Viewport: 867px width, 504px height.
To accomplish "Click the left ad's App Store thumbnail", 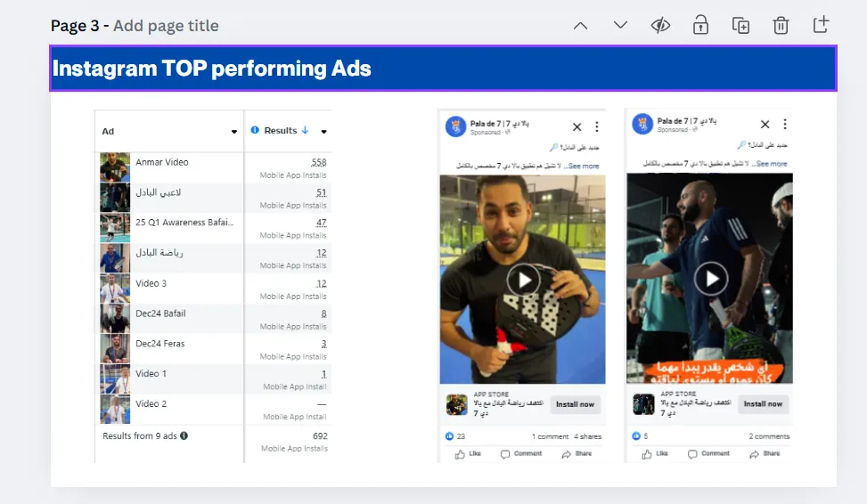I will click(x=457, y=404).
